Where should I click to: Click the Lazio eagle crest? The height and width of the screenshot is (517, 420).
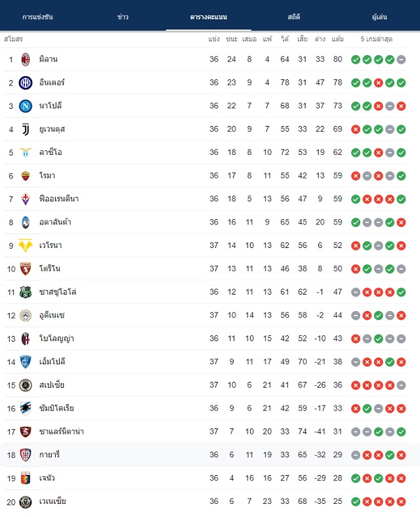(26, 152)
